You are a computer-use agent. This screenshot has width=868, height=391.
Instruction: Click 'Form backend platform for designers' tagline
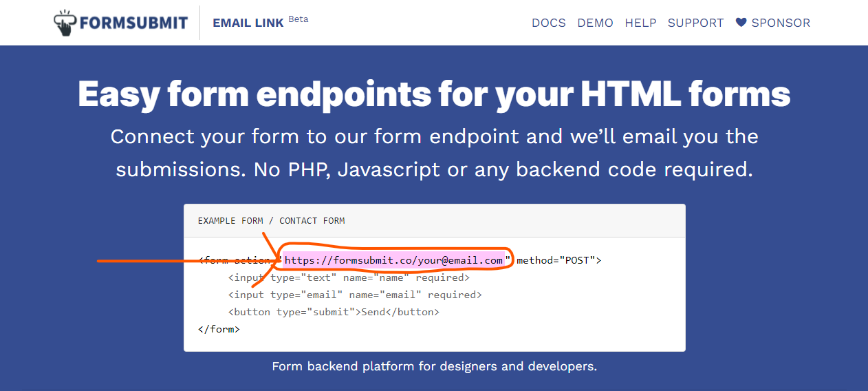pyautogui.click(x=434, y=366)
